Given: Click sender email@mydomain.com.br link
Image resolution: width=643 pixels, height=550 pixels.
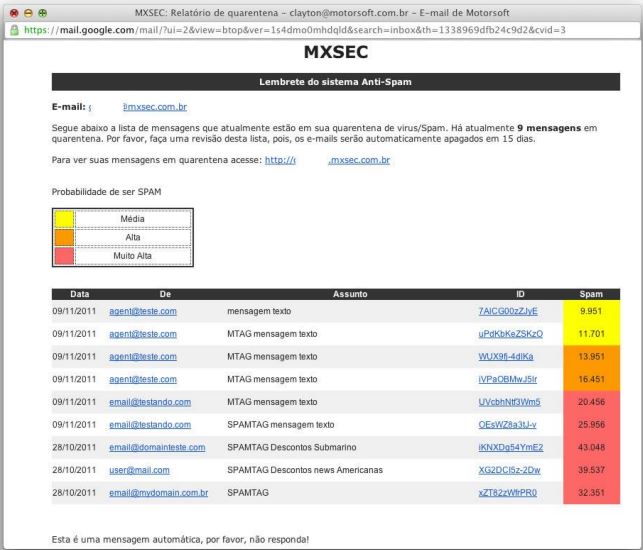Looking at the screenshot, I should click(x=159, y=492).
